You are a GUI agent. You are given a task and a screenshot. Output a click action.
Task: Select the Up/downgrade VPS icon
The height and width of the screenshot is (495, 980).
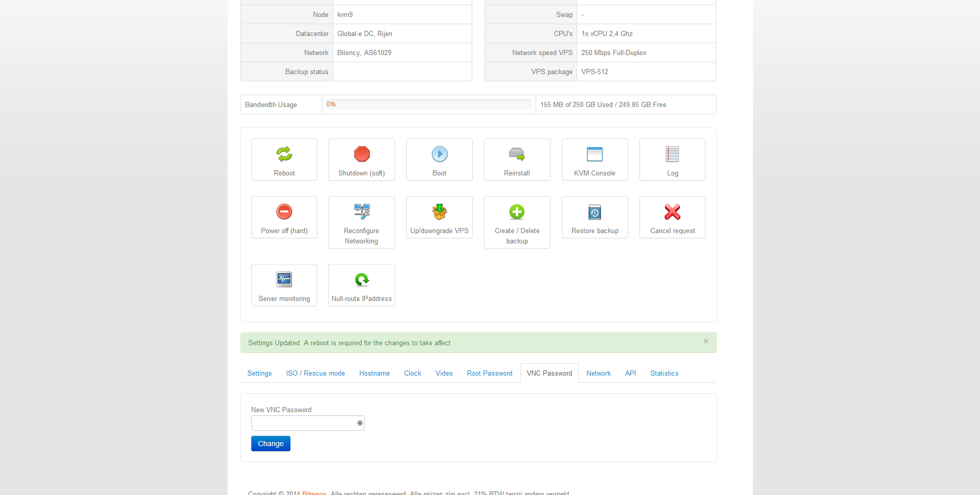pos(439,211)
